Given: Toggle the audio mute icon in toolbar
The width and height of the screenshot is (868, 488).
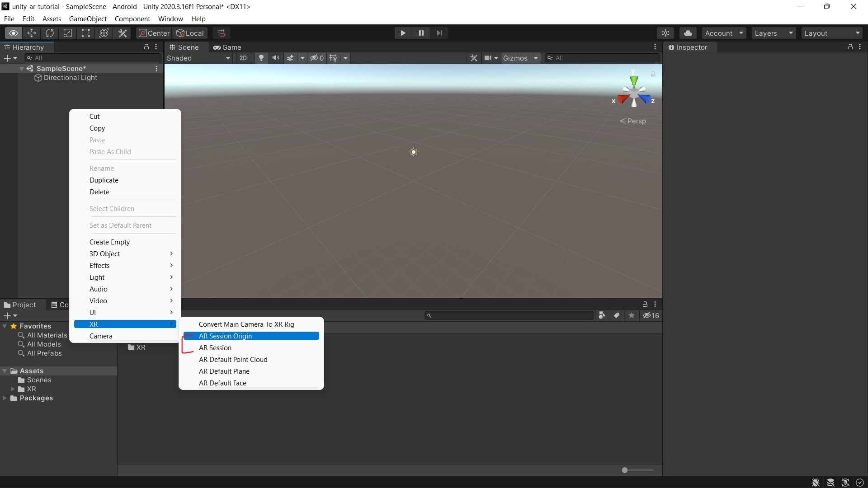Looking at the screenshot, I should 275,58.
